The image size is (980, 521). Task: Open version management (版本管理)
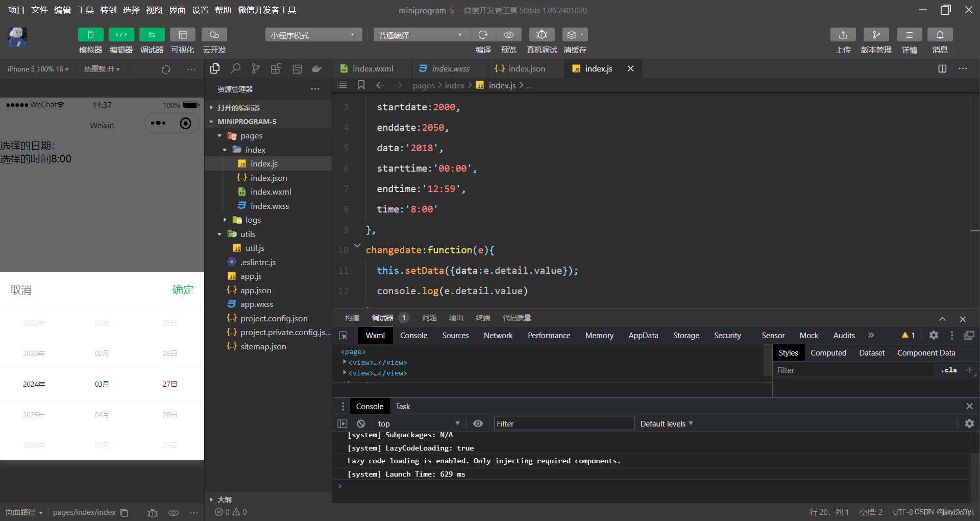click(876, 35)
